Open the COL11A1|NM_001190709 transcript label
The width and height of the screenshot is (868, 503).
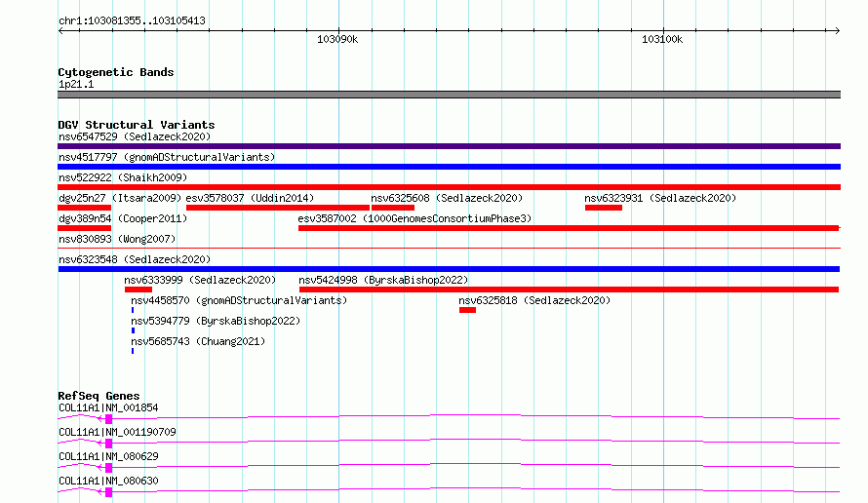pos(117,432)
